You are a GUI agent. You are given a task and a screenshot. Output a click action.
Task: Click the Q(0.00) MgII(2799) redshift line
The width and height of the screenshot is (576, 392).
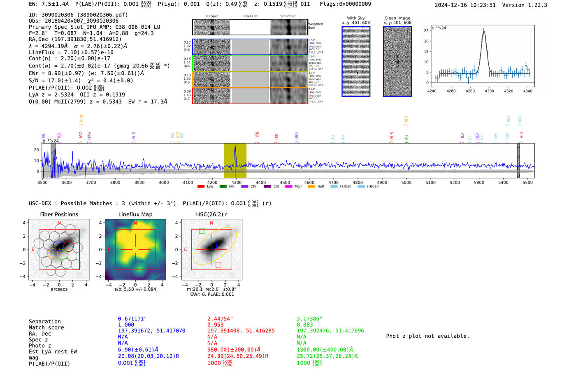(98, 102)
